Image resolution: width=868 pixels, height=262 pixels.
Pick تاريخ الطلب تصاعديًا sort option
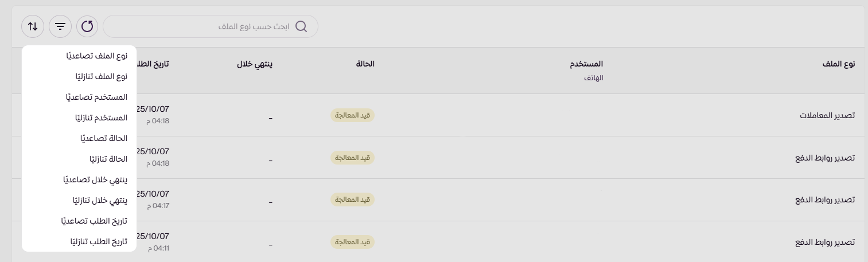[x=95, y=221]
